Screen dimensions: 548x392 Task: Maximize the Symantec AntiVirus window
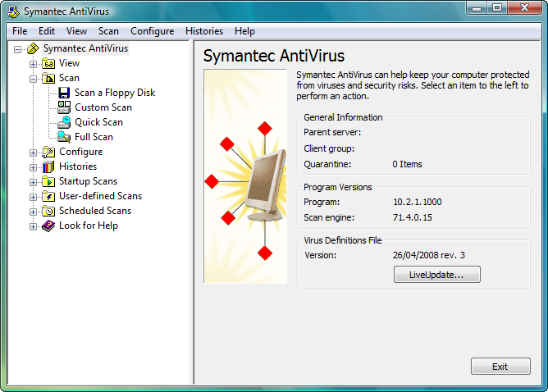pyautogui.click(x=497, y=8)
